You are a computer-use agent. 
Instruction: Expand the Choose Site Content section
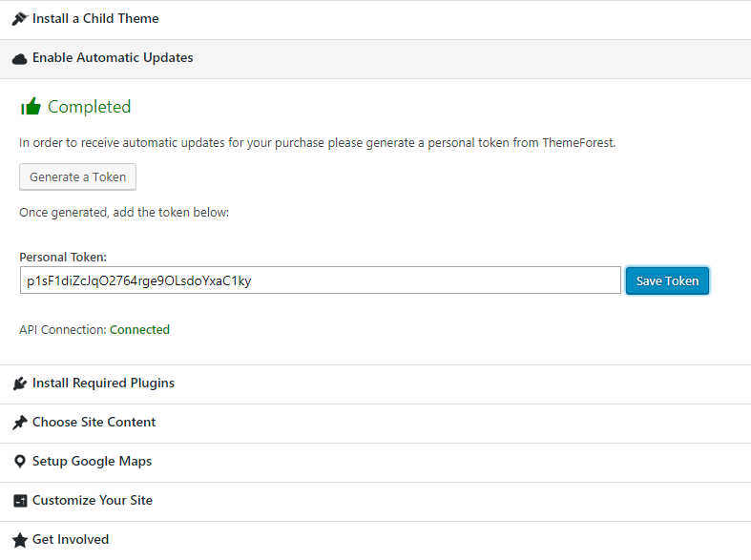(94, 423)
